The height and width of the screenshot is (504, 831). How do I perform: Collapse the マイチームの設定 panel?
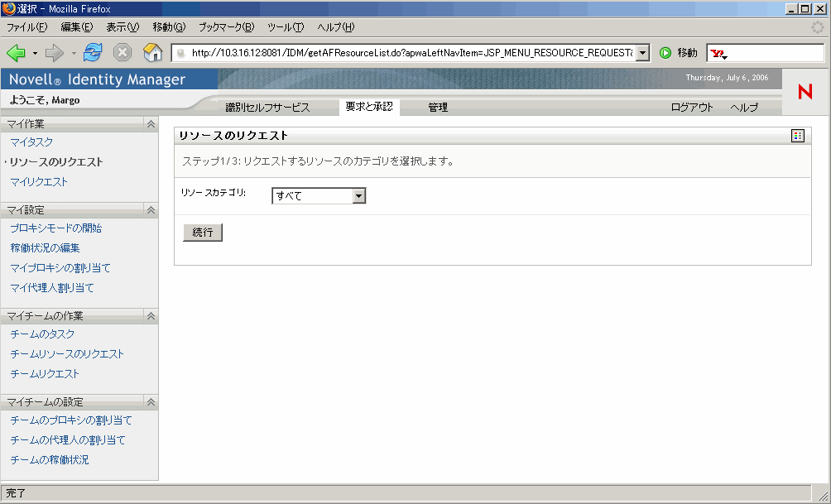pyautogui.click(x=149, y=401)
